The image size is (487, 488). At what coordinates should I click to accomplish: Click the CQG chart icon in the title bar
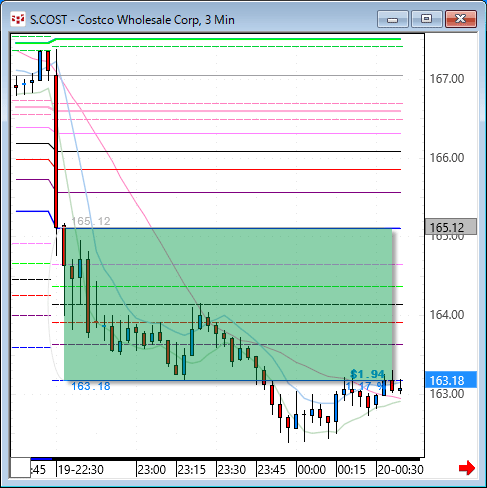click(x=18, y=19)
